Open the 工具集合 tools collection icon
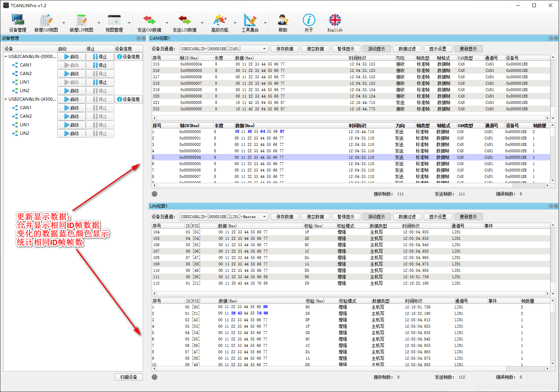Viewport: 559px width, 392px height. (x=250, y=23)
